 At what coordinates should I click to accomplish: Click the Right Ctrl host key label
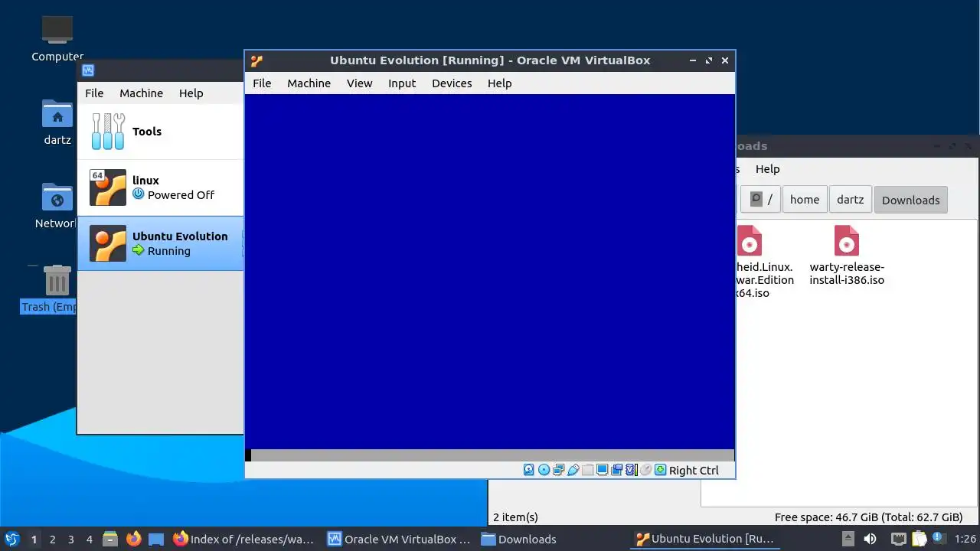pos(694,471)
